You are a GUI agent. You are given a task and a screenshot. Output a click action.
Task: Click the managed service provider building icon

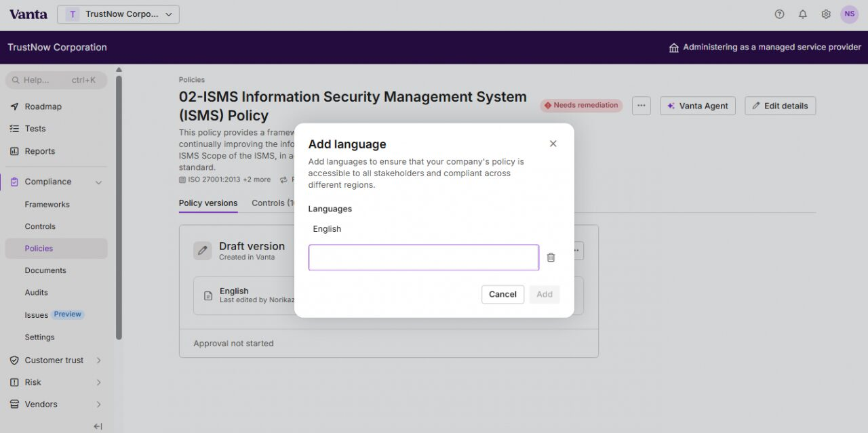[673, 47]
